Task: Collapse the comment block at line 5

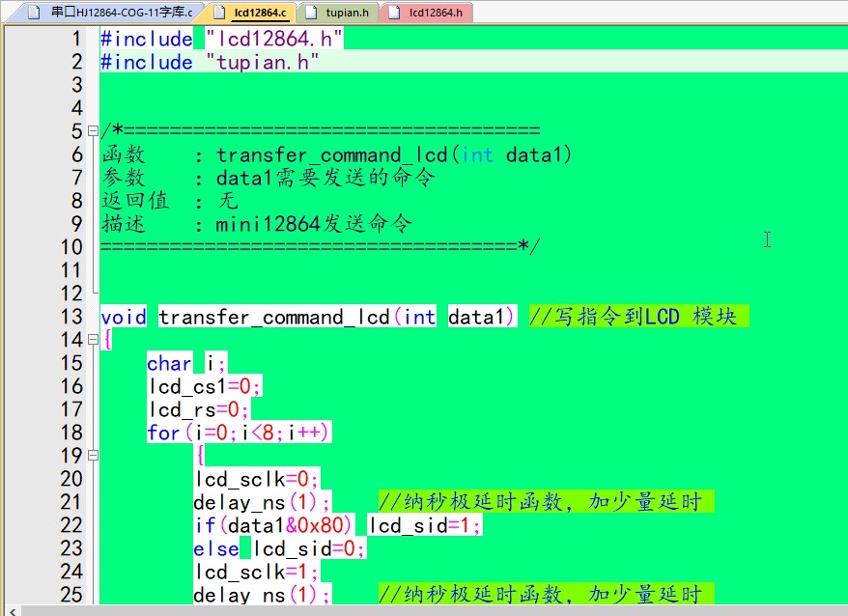Action: click(x=93, y=130)
